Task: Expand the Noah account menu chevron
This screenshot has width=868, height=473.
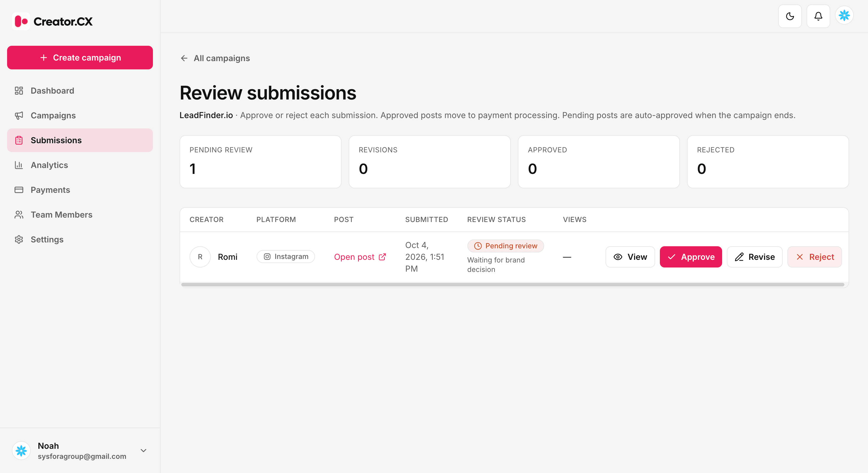Action: pyautogui.click(x=143, y=451)
